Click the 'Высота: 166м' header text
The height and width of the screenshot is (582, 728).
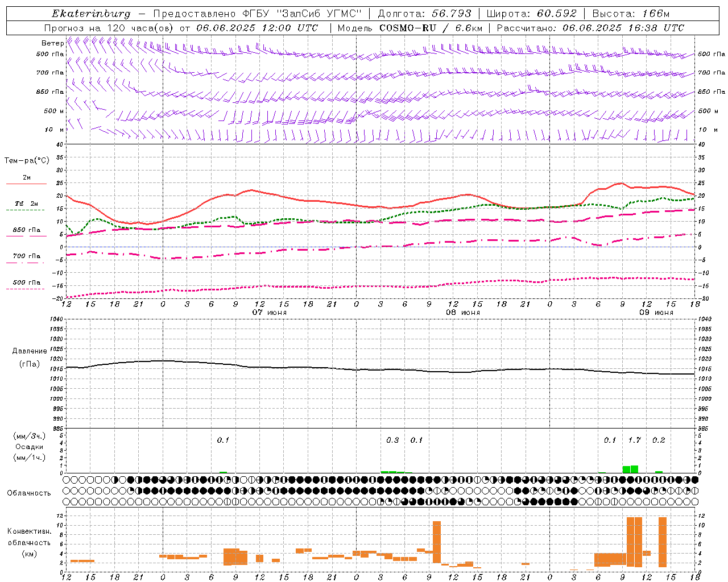click(631, 14)
